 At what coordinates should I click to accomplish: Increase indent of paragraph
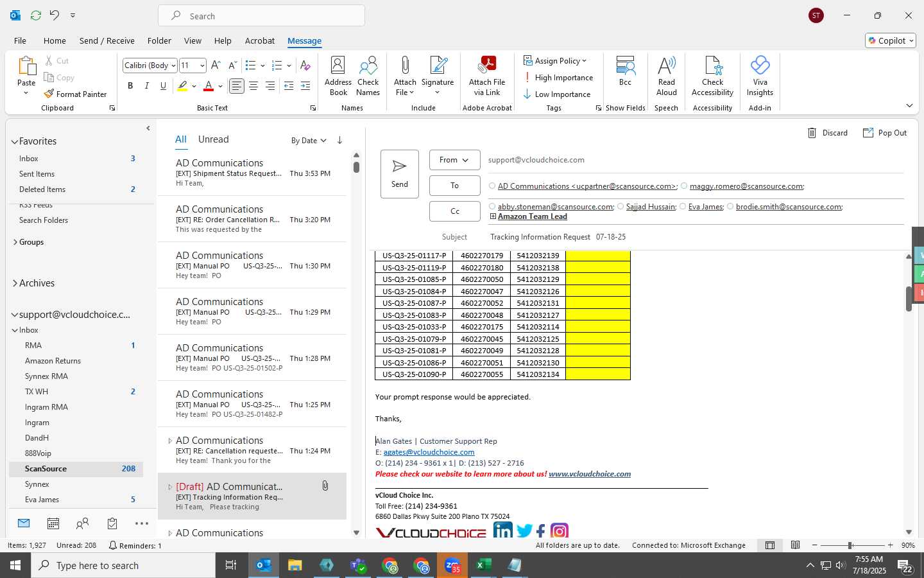(x=305, y=85)
